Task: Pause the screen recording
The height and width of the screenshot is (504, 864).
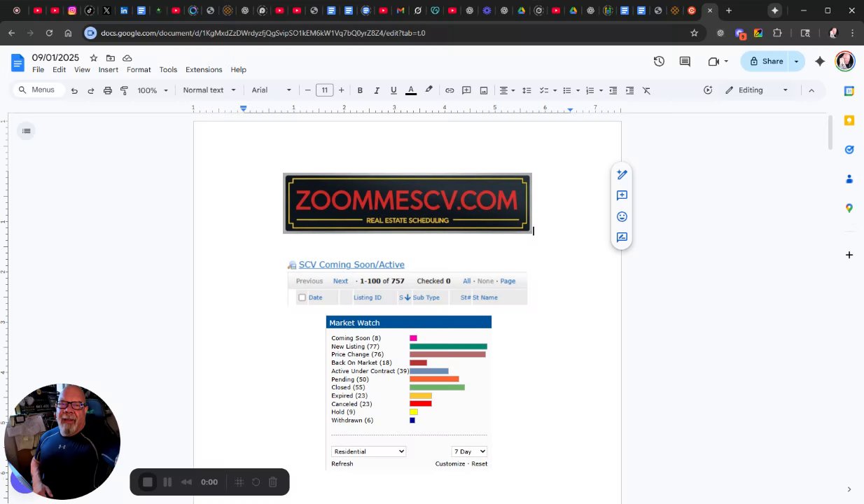Action: coord(167,482)
